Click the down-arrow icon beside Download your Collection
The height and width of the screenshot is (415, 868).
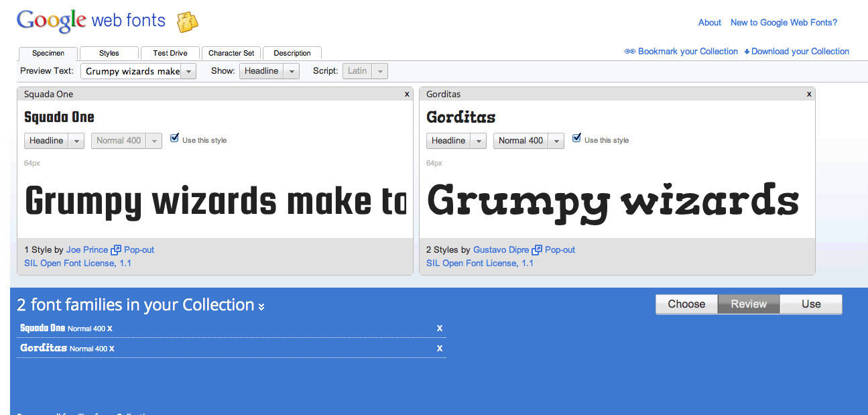[747, 52]
